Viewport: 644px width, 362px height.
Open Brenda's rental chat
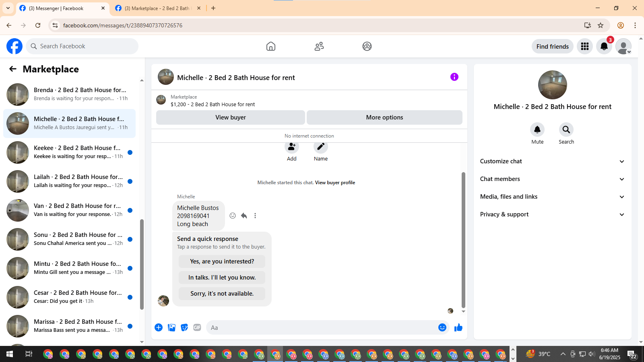click(x=69, y=94)
